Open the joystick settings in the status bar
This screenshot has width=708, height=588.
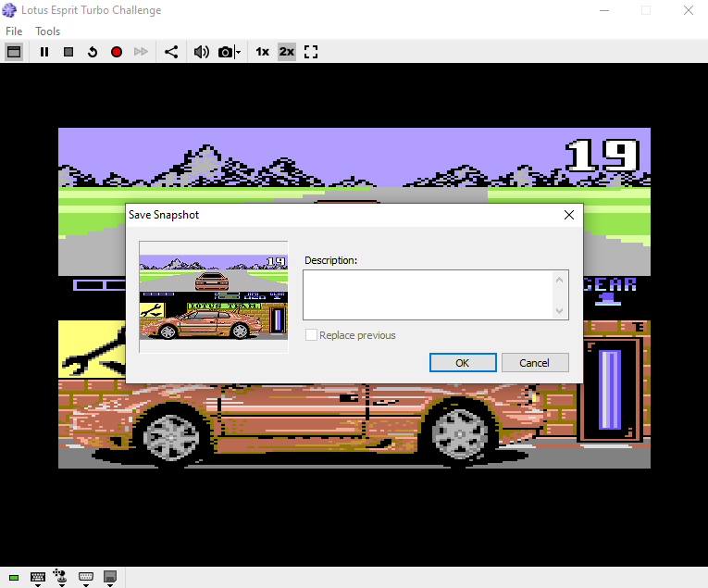[61, 578]
